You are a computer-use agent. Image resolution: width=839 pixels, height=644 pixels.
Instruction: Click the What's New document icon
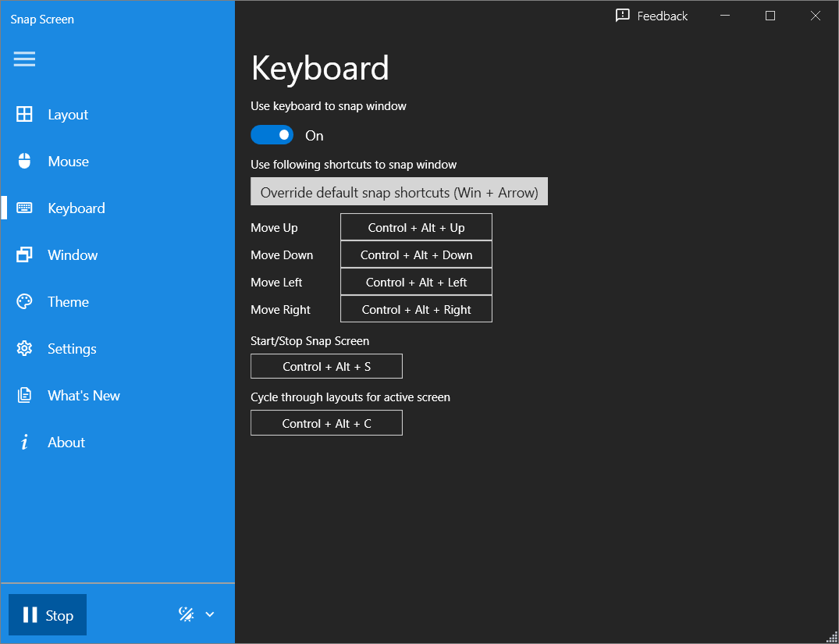[x=24, y=395]
